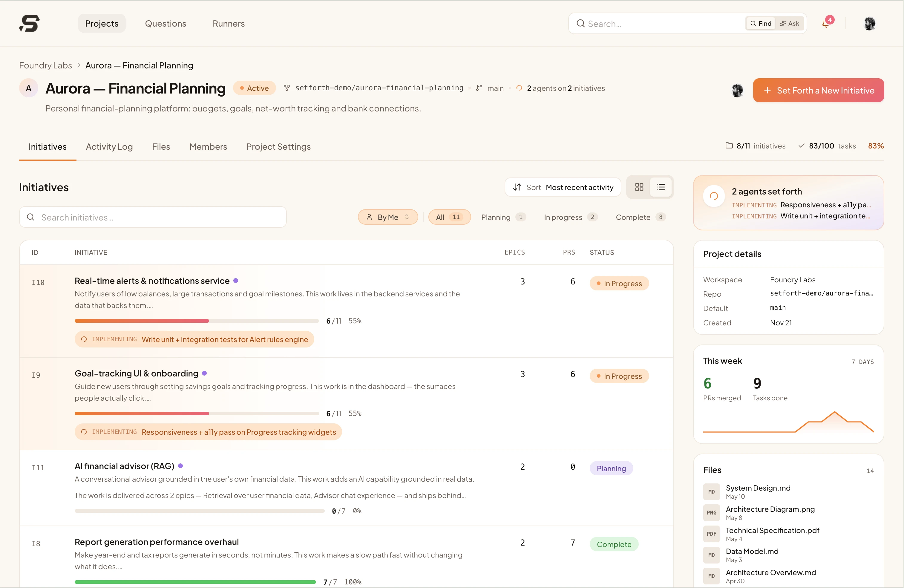Click the sort arrows icon
Image resolution: width=904 pixels, height=588 pixels.
pos(517,187)
